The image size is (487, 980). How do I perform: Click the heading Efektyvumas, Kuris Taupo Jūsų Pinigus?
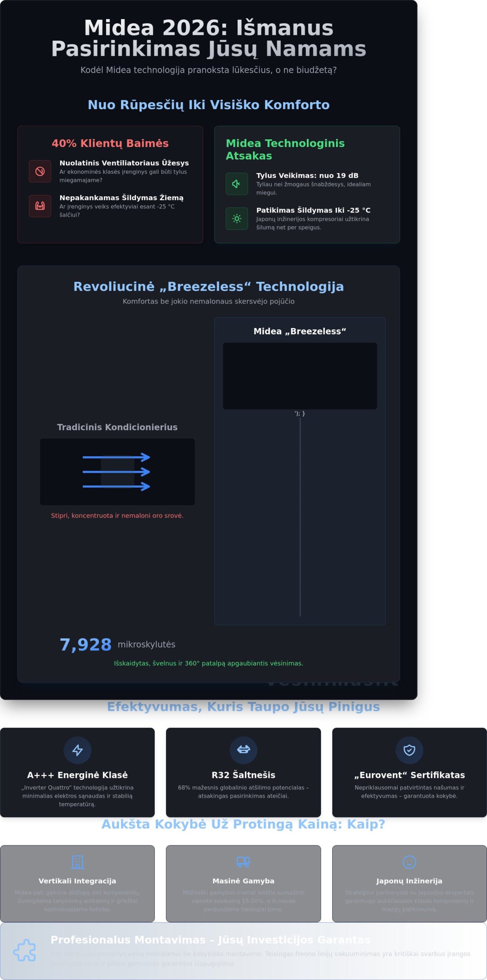[x=243, y=707]
